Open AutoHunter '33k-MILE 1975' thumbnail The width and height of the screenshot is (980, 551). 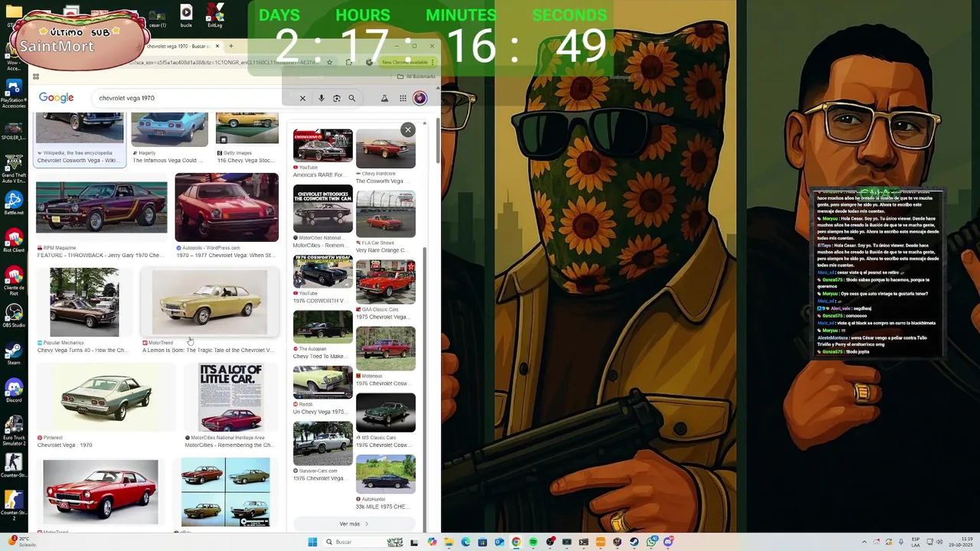[386, 474]
